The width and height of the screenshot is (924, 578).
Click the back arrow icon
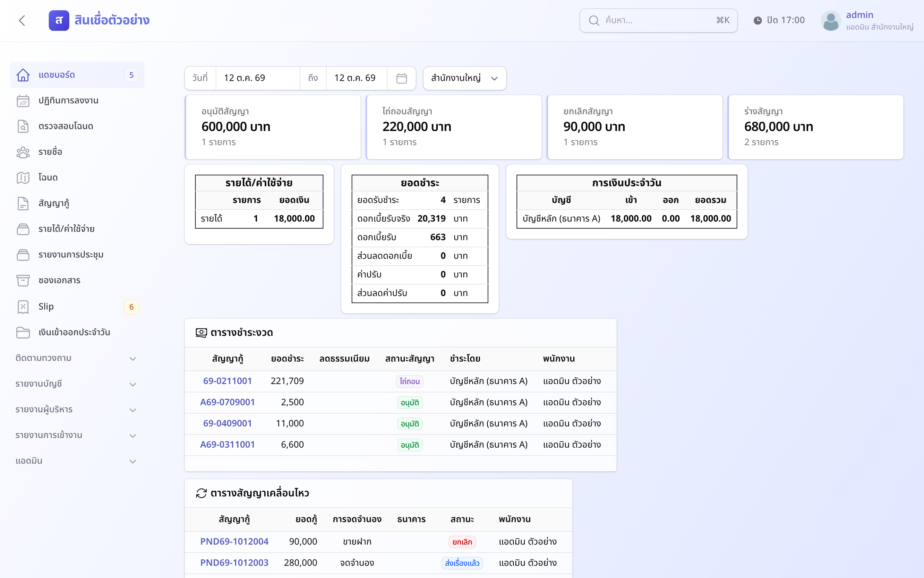(x=22, y=20)
